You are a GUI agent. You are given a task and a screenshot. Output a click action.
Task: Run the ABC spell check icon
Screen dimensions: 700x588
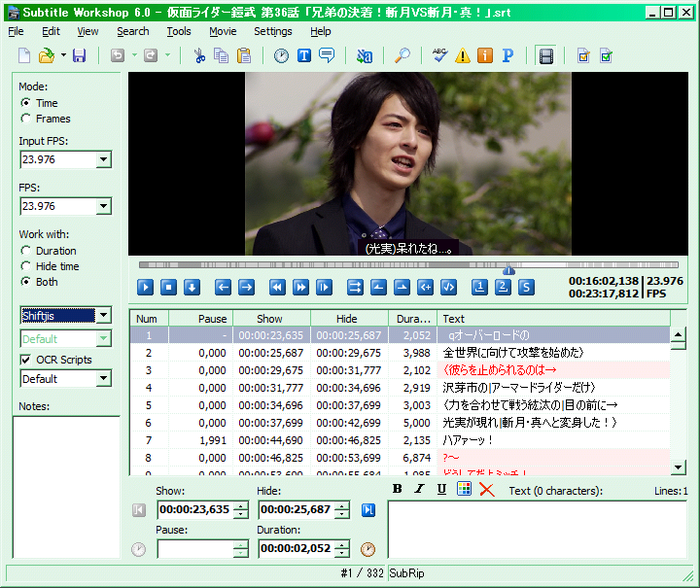coord(439,55)
